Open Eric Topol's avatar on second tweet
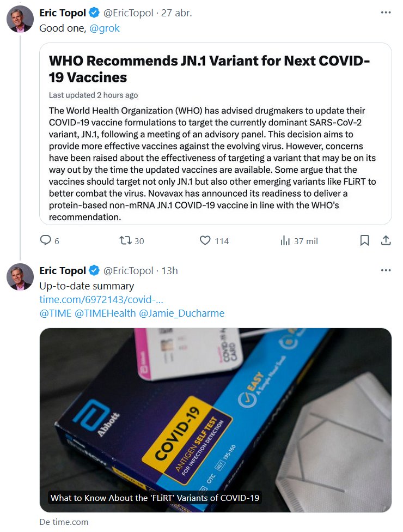403x532 pixels. coord(20,276)
